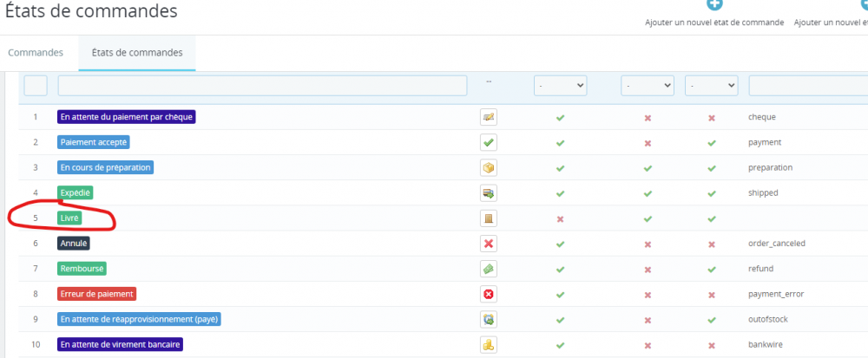
Task: Click the door icon in the Livré row
Action: [488, 218]
